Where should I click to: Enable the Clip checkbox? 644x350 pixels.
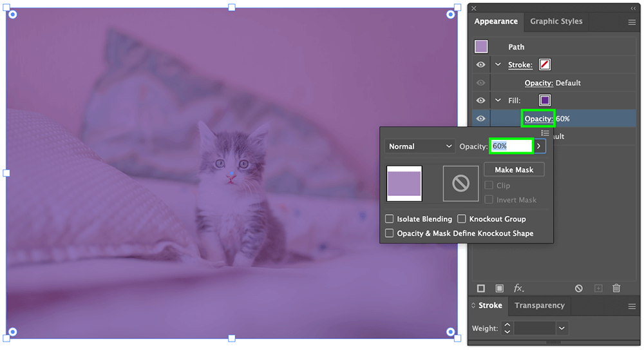(x=489, y=186)
